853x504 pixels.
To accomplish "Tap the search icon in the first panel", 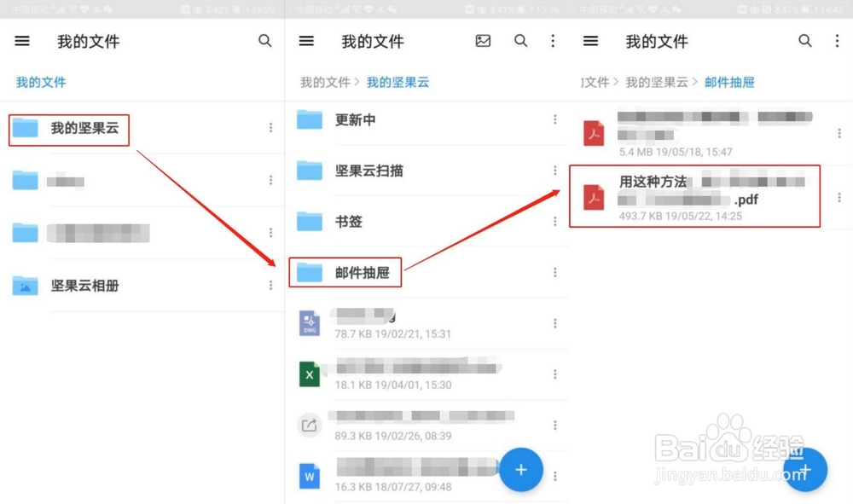I will point(265,40).
